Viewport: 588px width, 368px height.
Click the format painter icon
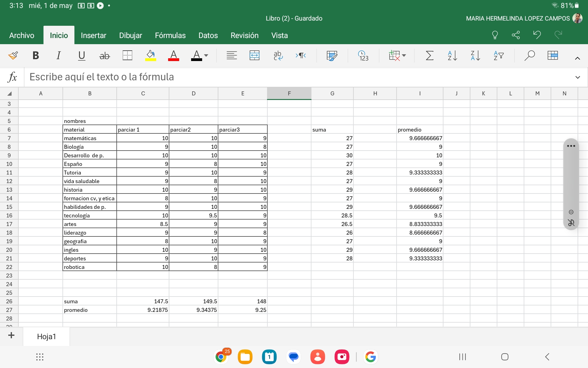coord(13,56)
